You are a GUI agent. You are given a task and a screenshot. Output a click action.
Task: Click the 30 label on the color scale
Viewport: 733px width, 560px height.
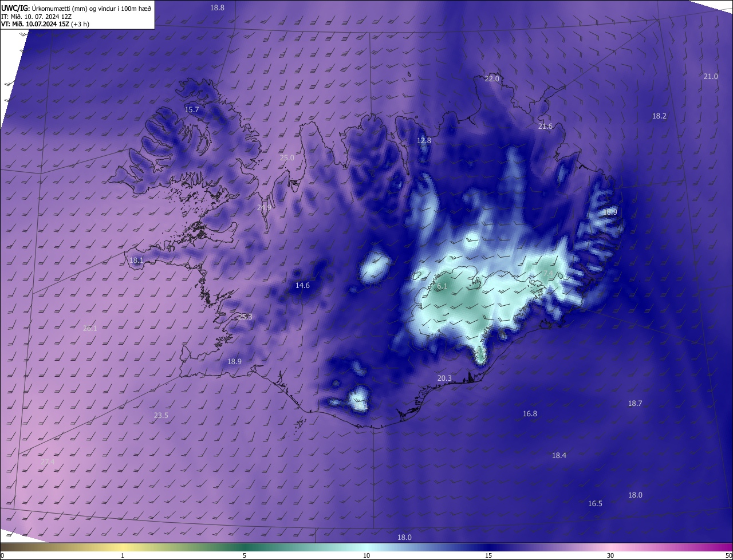610,555
